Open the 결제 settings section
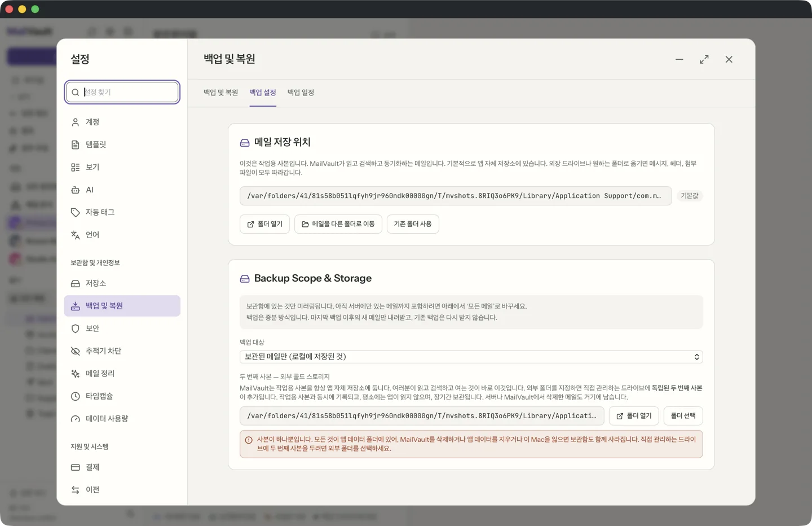Viewport: 812px width, 526px height. pos(122,467)
